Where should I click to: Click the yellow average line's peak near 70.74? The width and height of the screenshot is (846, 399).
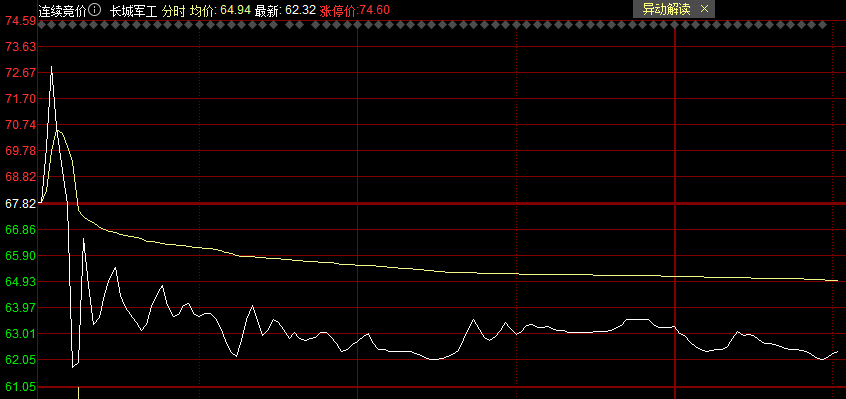pyautogui.click(x=57, y=130)
